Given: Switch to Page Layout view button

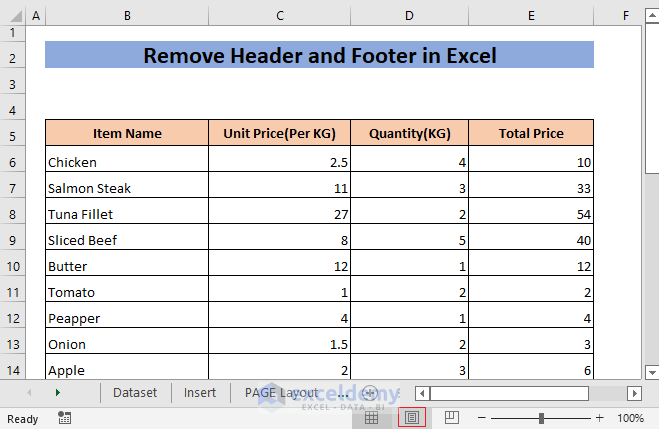Looking at the screenshot, I should point(412,418).
